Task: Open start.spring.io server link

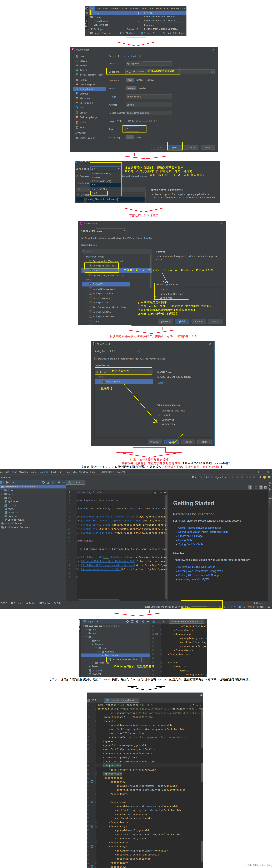Action: 130,56
